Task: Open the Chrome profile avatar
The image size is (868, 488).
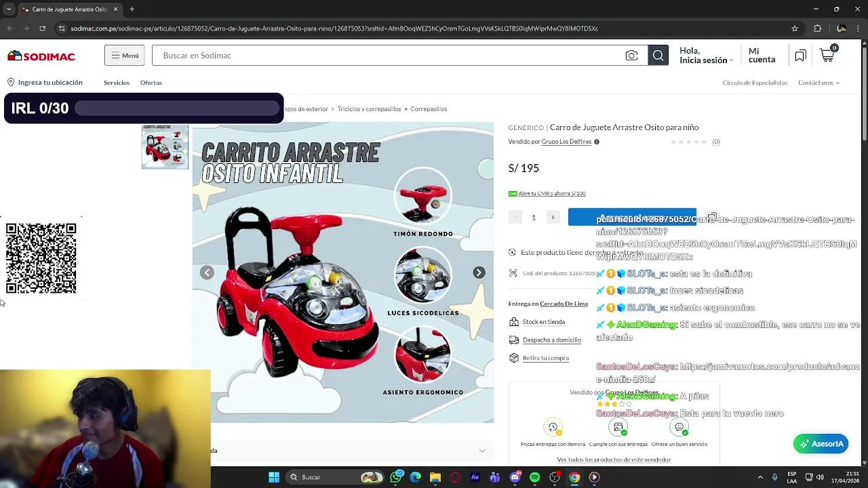Action: click(842, 28)
